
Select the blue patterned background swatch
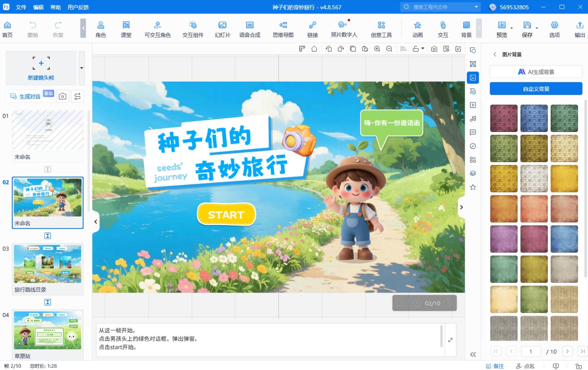point(534,118)
